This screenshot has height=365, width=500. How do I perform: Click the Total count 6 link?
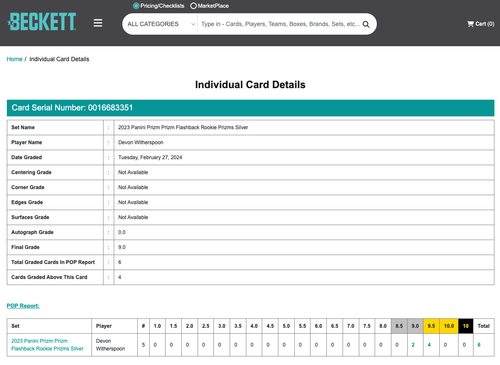(479, 345)
